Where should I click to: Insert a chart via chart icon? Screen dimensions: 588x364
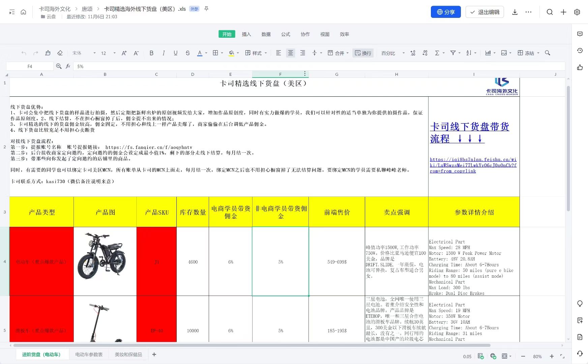488,53
